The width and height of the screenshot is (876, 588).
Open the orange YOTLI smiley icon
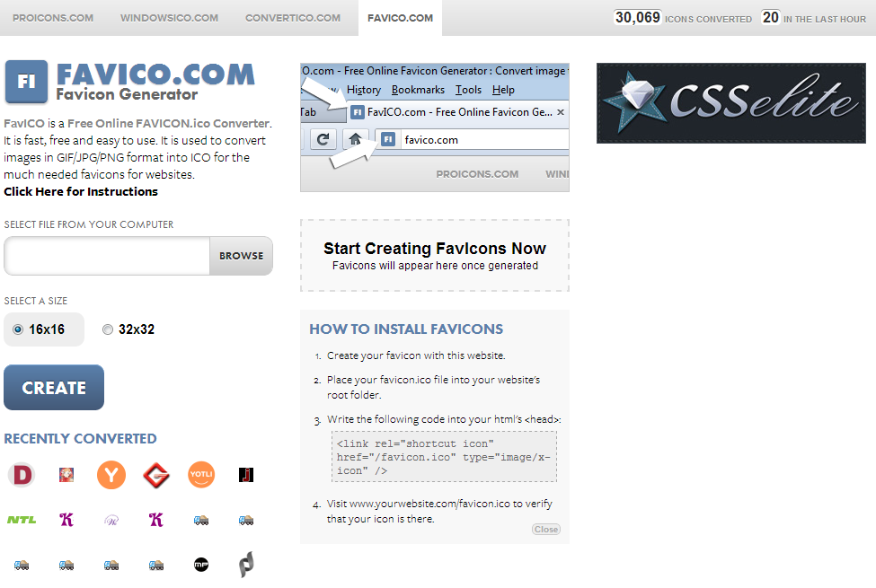(201, 475)
